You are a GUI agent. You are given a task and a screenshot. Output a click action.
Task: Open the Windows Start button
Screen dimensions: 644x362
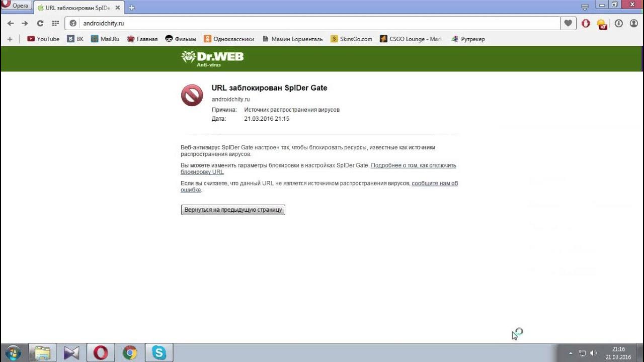click(12, 352)
